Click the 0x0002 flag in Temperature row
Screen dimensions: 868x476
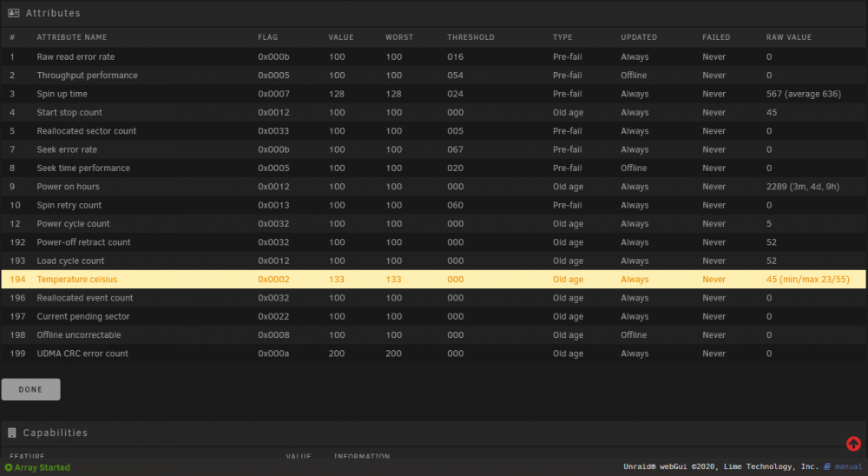click(273, 280)
